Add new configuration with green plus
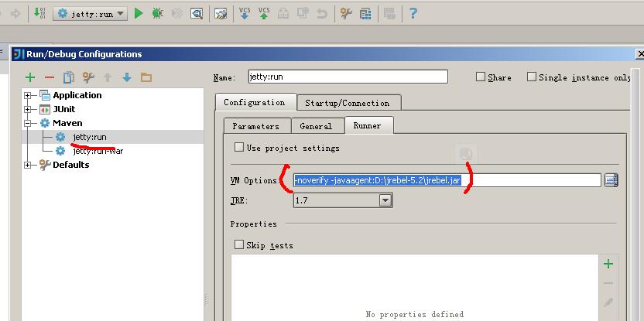 tap(30, 77)
